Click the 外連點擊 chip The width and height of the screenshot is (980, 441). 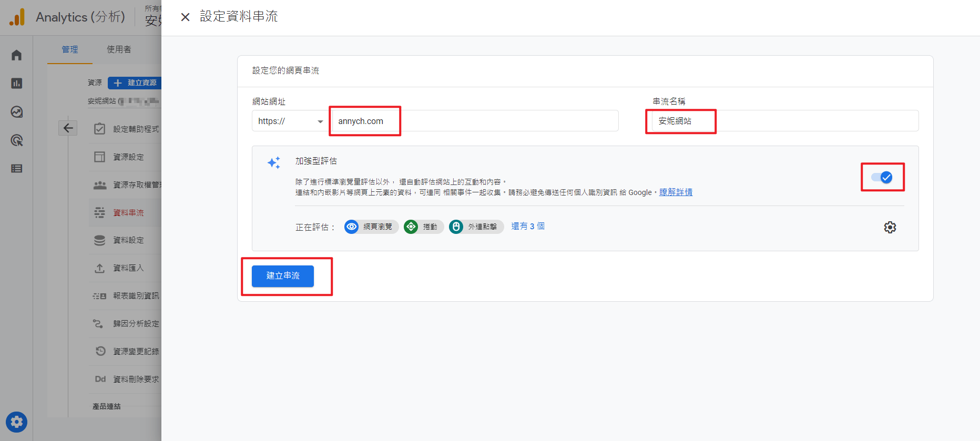pos(476,227)
